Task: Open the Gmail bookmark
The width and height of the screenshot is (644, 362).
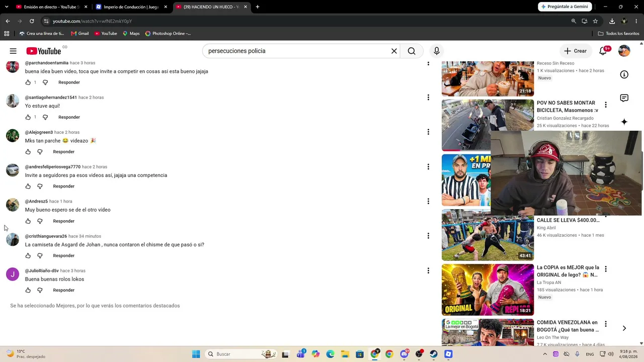Action: [x=79, y=34]
